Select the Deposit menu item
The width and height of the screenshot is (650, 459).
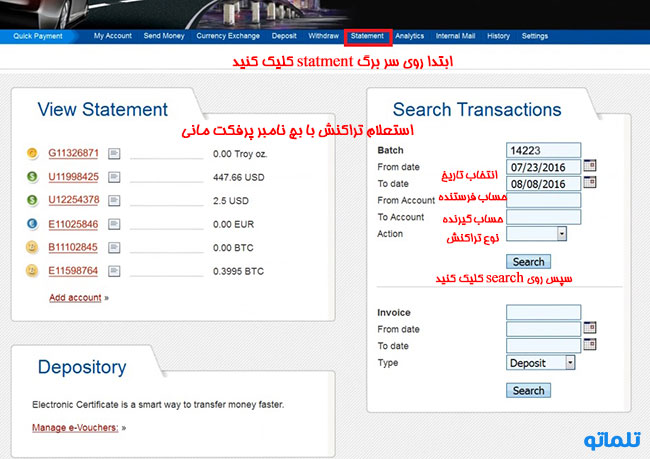284,36
